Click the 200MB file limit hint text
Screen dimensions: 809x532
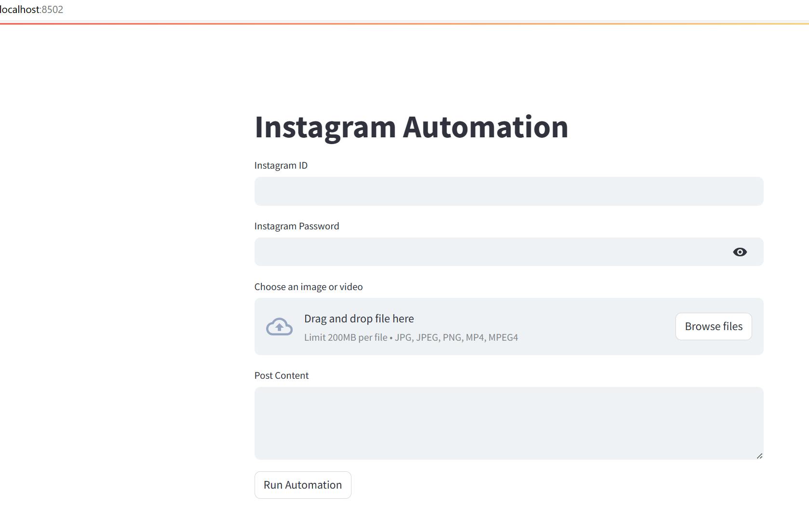(345, 337)
